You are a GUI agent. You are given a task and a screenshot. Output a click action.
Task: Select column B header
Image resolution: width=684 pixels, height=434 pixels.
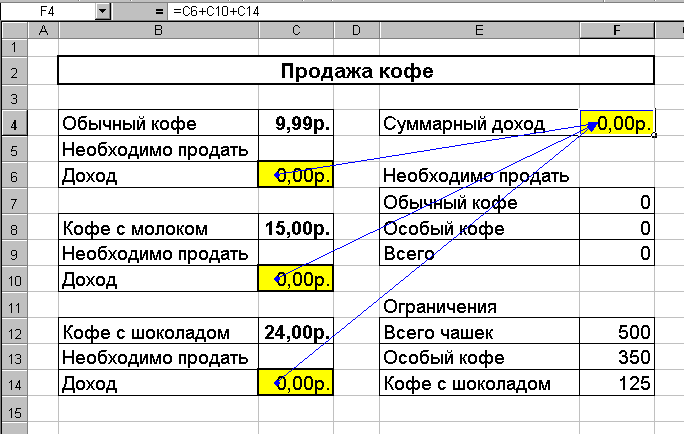[158, 31]
